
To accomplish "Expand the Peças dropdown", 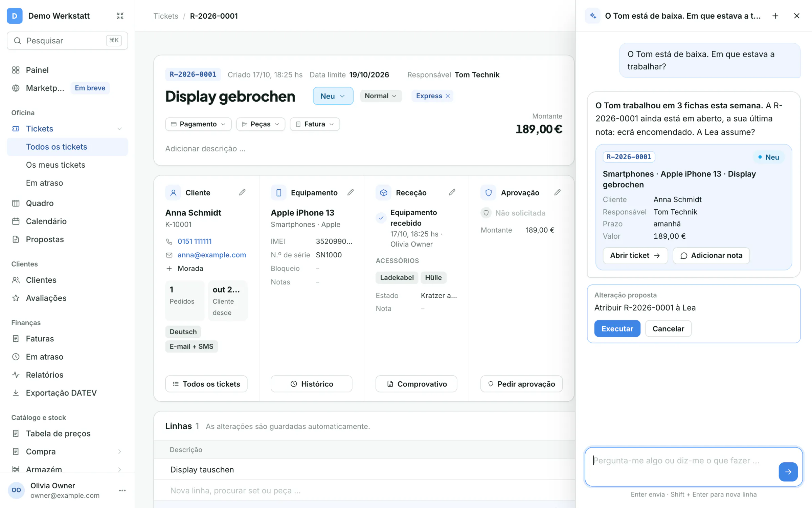I will [x=261, y=124].
